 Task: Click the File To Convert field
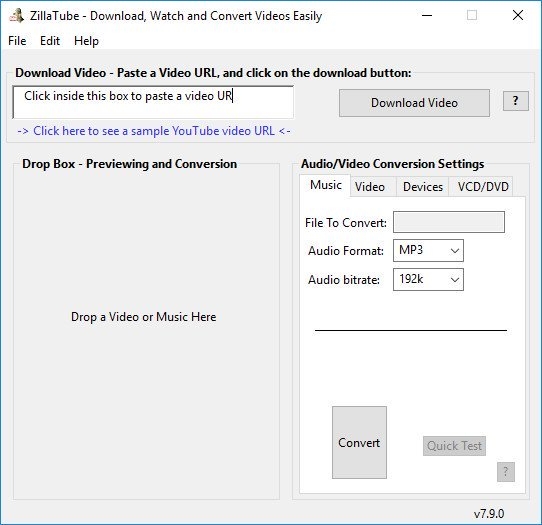pyautogui.click(x=449, y=222)
